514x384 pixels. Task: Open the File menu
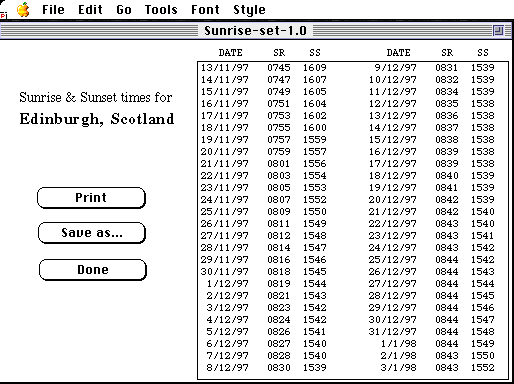point(53,9)
